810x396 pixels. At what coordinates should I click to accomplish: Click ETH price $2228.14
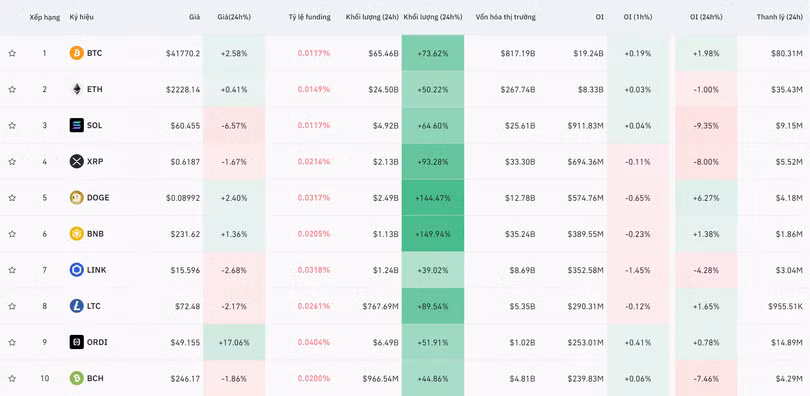tap(183, 89)
